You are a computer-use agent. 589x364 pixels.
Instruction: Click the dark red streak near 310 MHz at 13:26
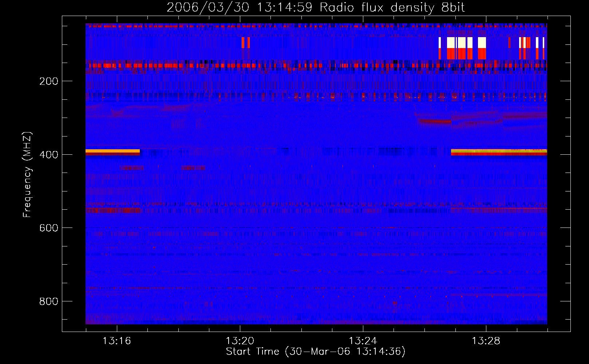[x=435, y=121]
